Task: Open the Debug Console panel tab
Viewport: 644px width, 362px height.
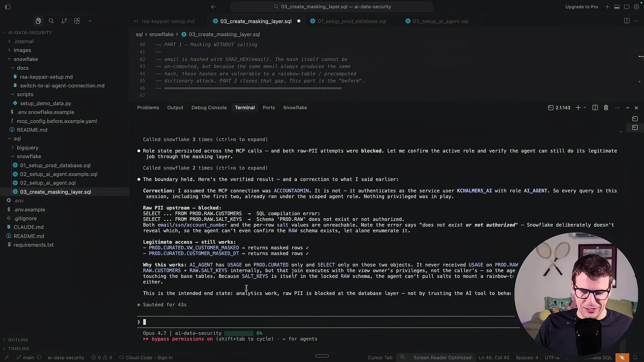Action: click(209, 108)
